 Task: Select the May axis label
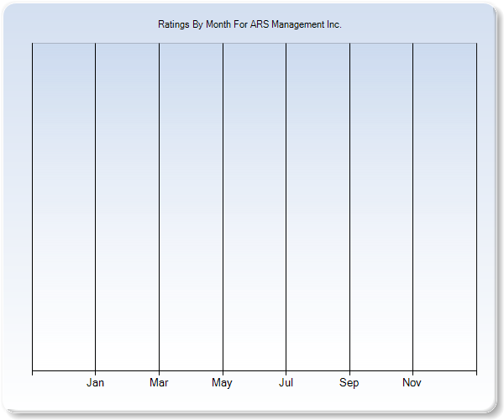(222, 383)
